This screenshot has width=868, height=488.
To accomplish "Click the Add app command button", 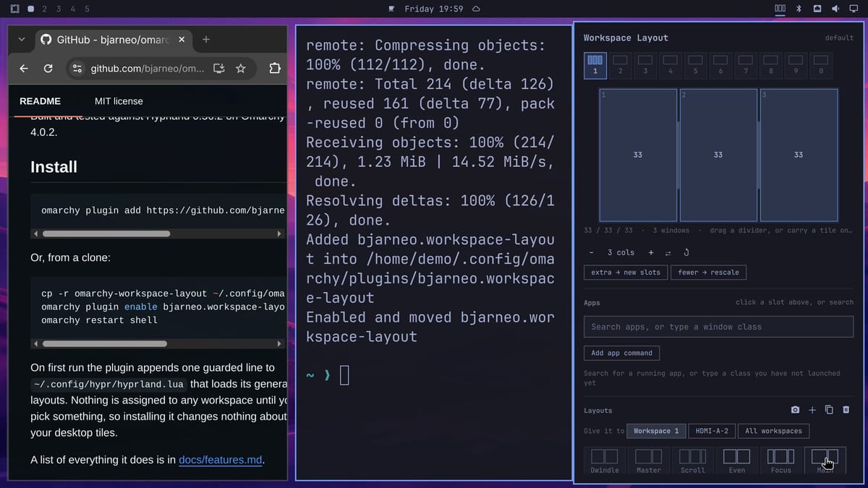I will coord(621,353).
